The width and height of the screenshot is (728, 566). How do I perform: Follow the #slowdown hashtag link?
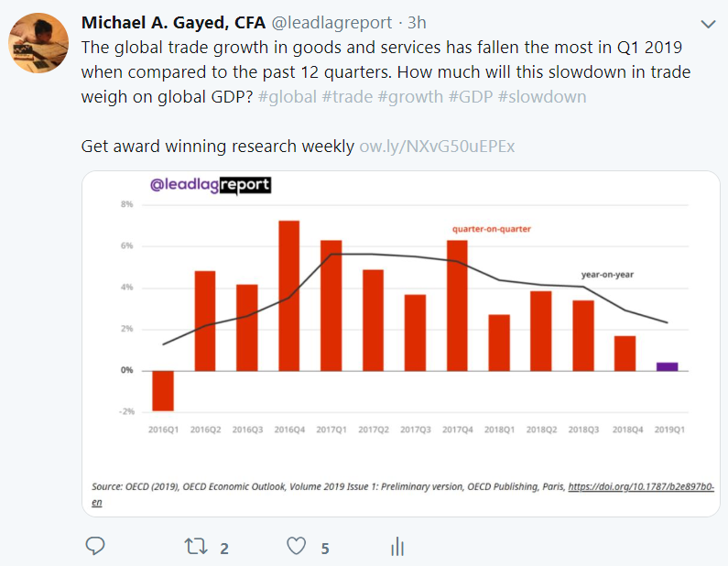(543, 96)
